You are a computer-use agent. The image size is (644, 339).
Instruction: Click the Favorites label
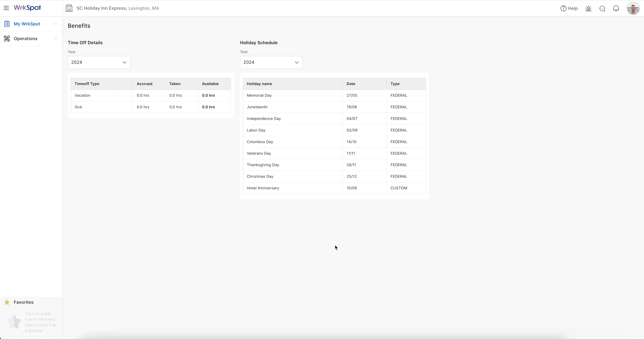(x=23, y=302)
